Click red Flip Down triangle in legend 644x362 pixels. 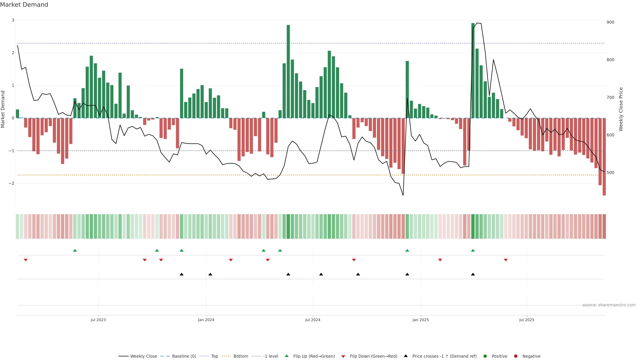343,356
